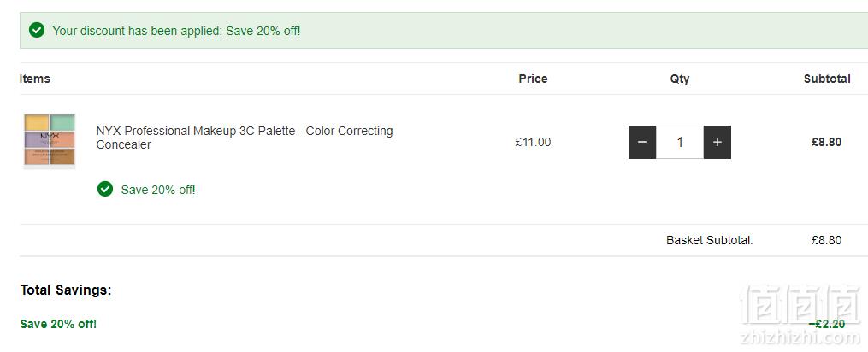The height and width of the screenshot is (352, 868).
Task: Click the Items column header
Action: [35, 79]
